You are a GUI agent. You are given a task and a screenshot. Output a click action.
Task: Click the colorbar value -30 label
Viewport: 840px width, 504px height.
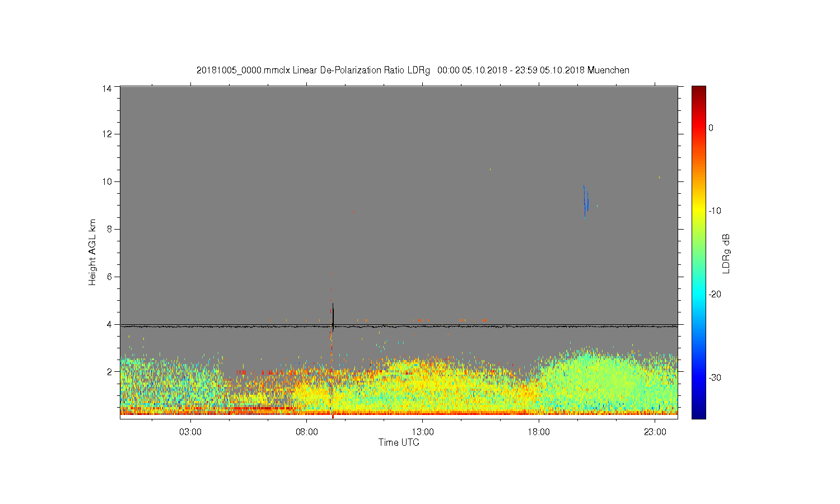pos(715,377)
